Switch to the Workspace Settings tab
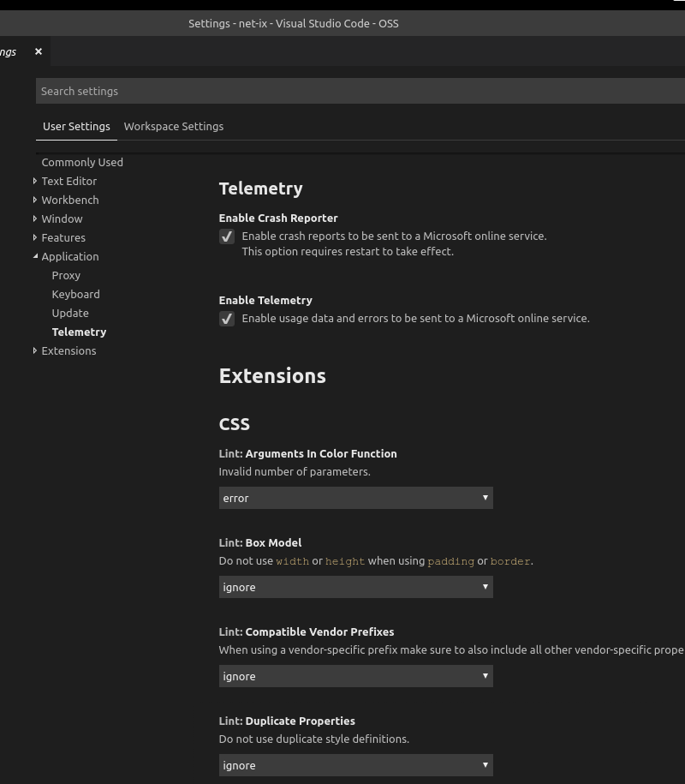The width and height of the screenshot is (685, 784). coord(174,126)
